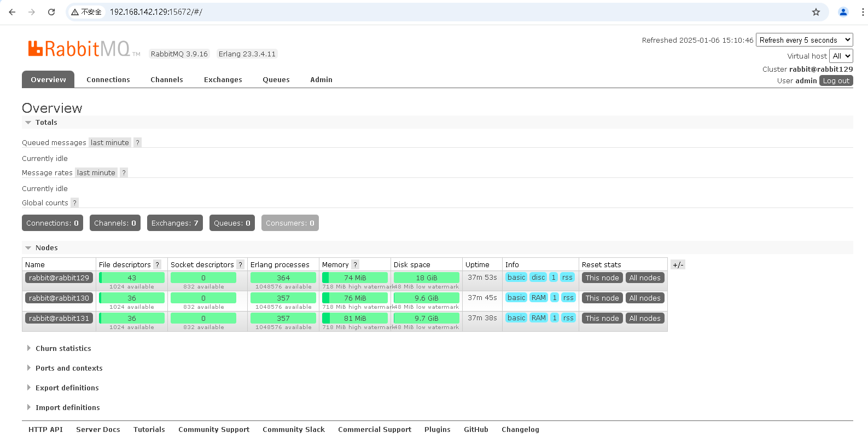
Task: Click rabbit129 memory 74 MiB bar
Action: point(355,278)
